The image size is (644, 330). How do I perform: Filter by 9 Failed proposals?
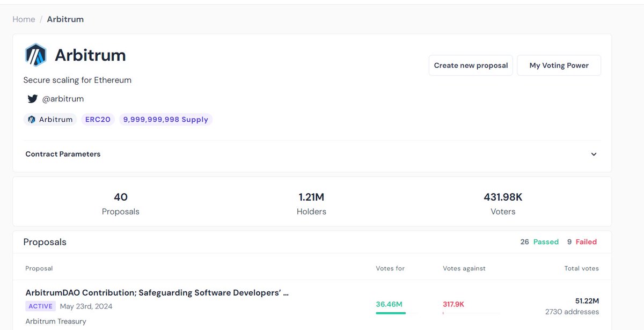[x=582, y=242]
